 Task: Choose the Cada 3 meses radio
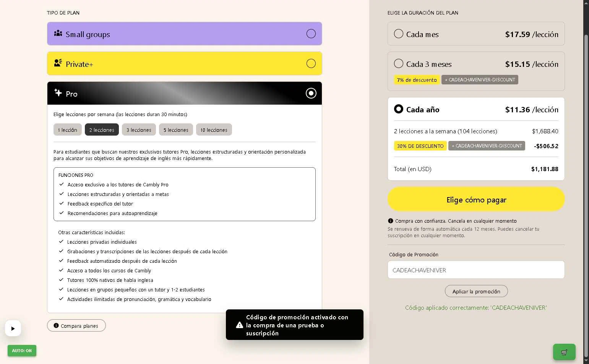pos(399,63)
